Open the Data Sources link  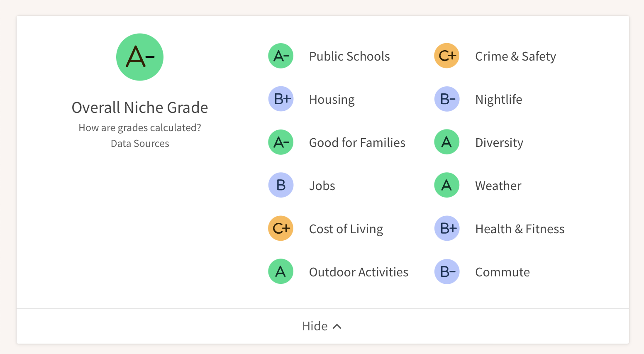click(x=140, y=144)
